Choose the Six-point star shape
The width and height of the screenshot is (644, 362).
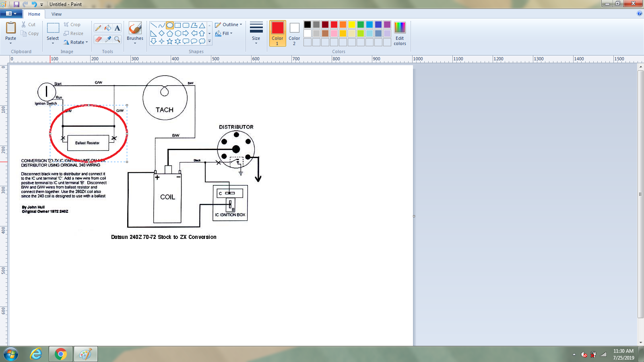coord(178,41)
